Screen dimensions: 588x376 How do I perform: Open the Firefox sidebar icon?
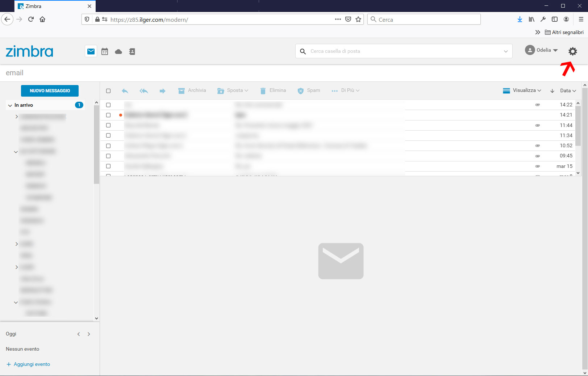(555, 19)
